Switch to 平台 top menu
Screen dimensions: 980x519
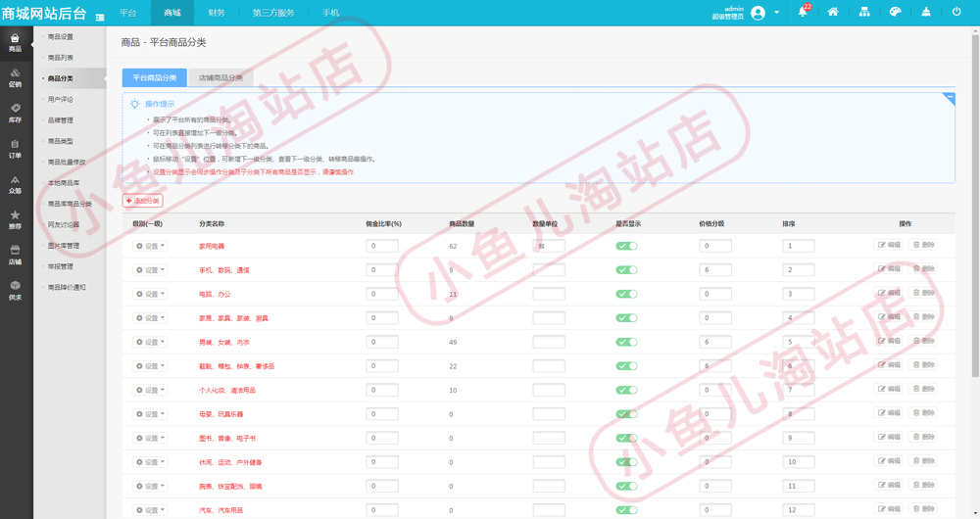click(x=128, y=13)
